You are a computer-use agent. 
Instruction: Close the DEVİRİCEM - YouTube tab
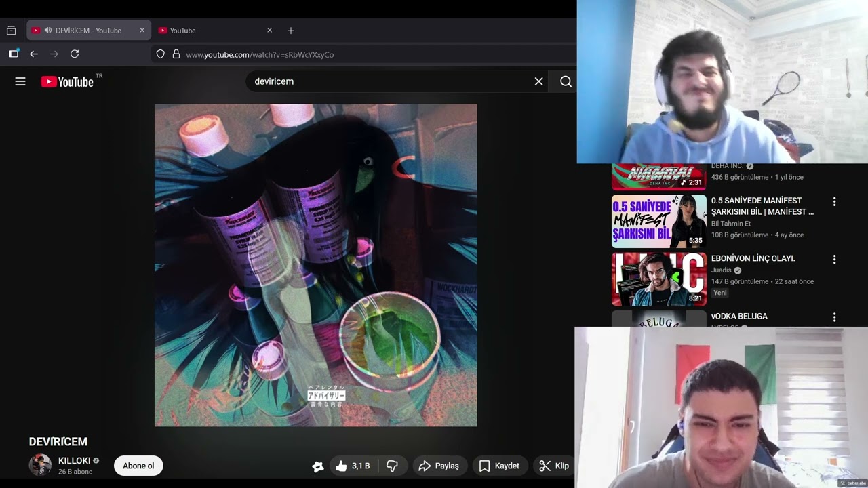(142, 30)
